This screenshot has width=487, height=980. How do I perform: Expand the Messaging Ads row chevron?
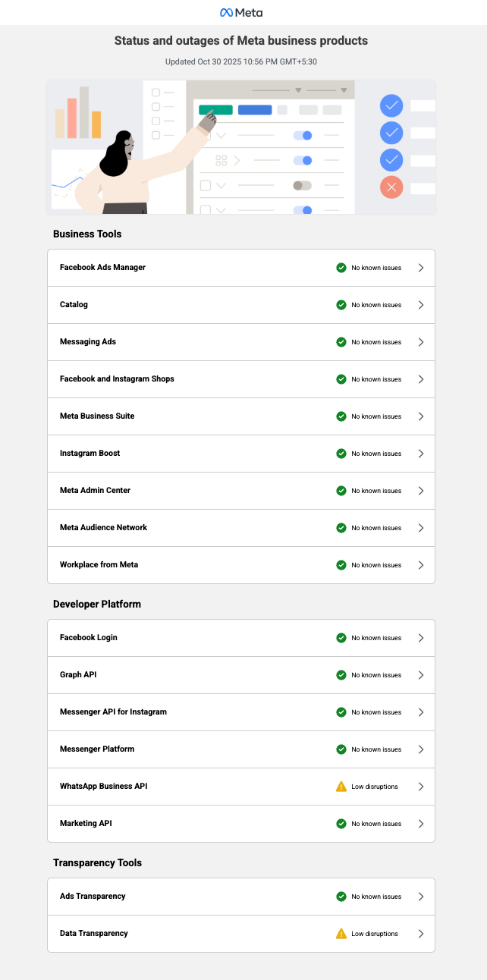(421, 342)
